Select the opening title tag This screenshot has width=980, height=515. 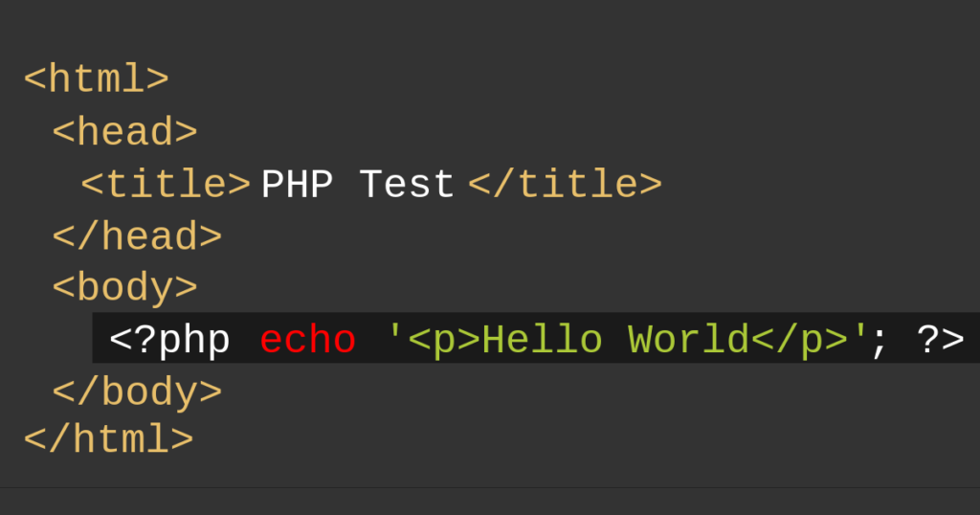click(x=166, y=184)
